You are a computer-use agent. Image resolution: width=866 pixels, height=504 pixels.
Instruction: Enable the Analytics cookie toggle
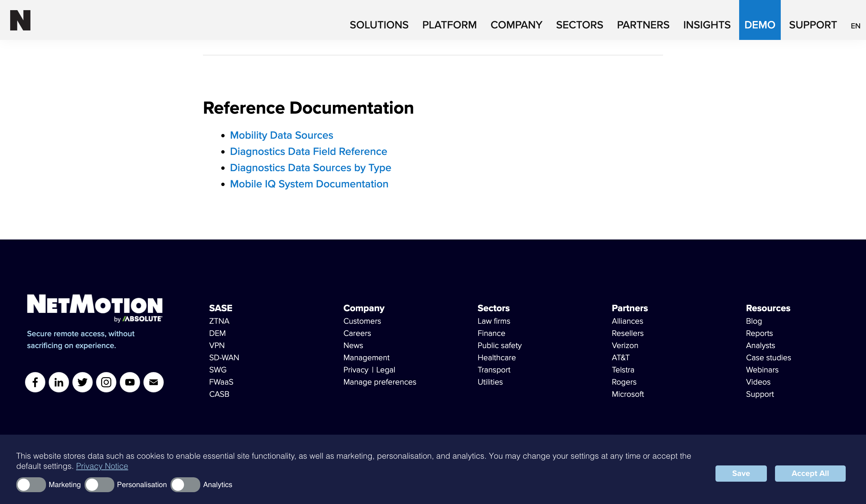pos(185,485)
